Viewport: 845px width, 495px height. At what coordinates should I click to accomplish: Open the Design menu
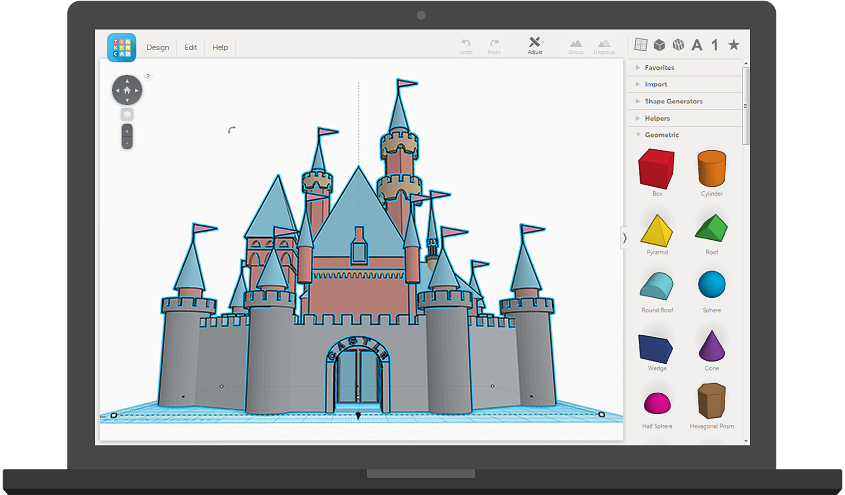(158, 47)
